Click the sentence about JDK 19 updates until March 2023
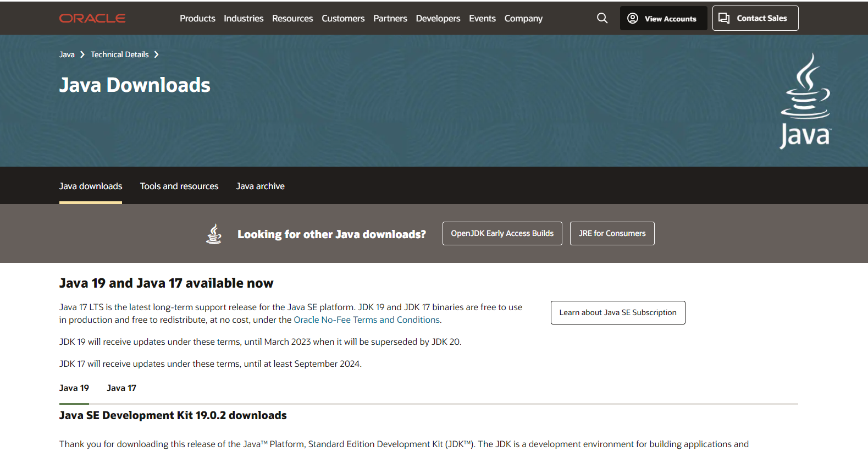 coord(261,342)
